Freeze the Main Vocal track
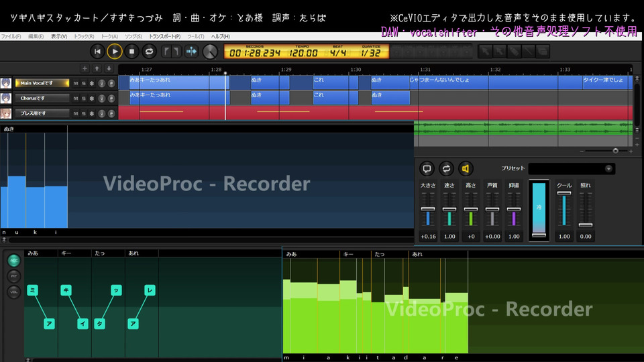Screen dimensions: 644x362 click(92, 83)
